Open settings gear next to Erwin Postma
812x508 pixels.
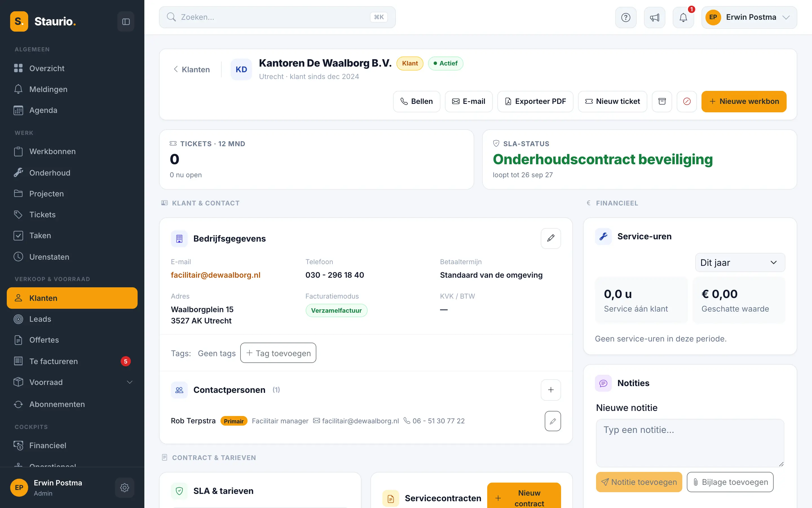[x=125, y=487]
